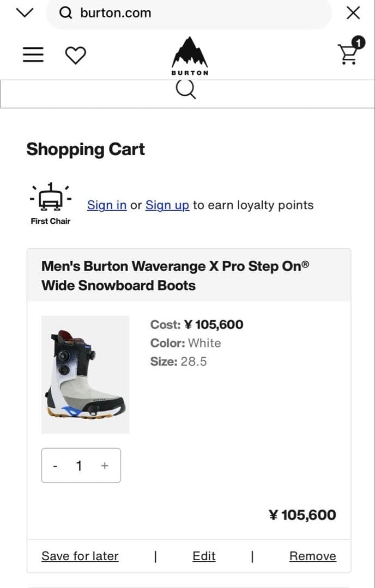The width and height of the screenshot is (375, 588).
Task: Open search using the magnifying glass icon
Action: coord(186,89)
